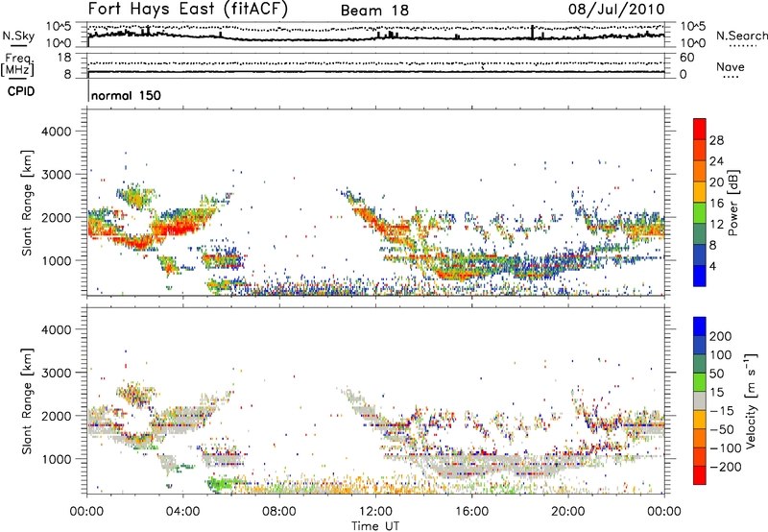This screenshot has width=768, height=532.
Task: Click the '24' power colorbar tick label
Action: (x=716, y=161)
